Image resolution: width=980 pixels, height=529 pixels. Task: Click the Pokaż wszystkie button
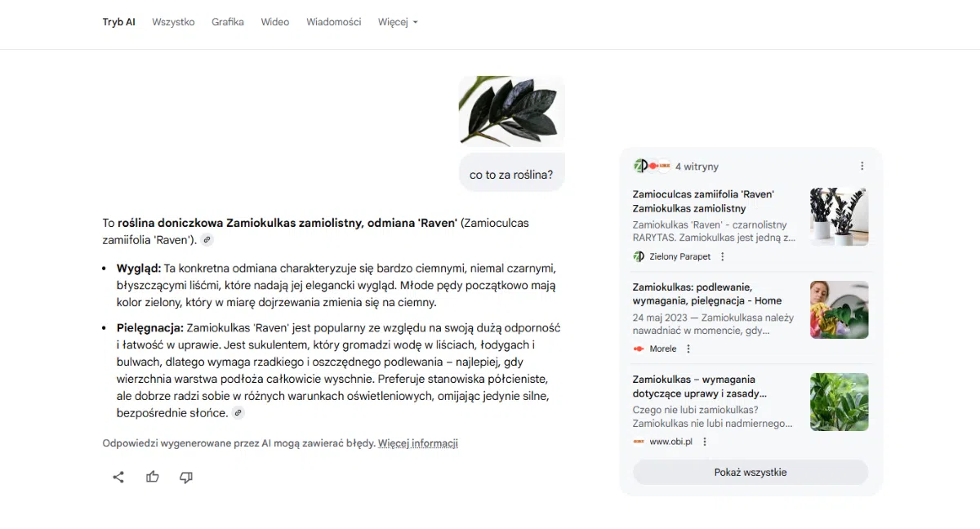pos(750,472)
